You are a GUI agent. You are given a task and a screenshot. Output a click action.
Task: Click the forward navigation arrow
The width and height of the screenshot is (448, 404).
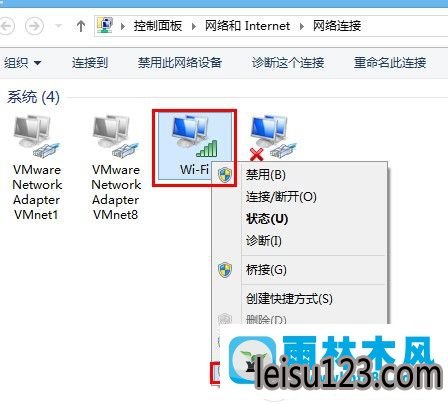[34, 26]
